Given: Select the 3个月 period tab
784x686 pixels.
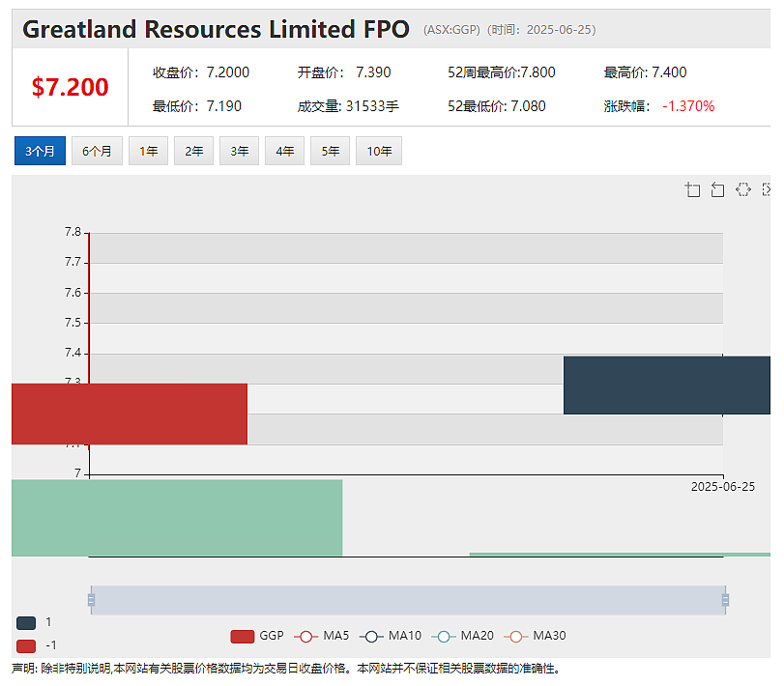Looking at the screenshot, I should click(40, 151).
